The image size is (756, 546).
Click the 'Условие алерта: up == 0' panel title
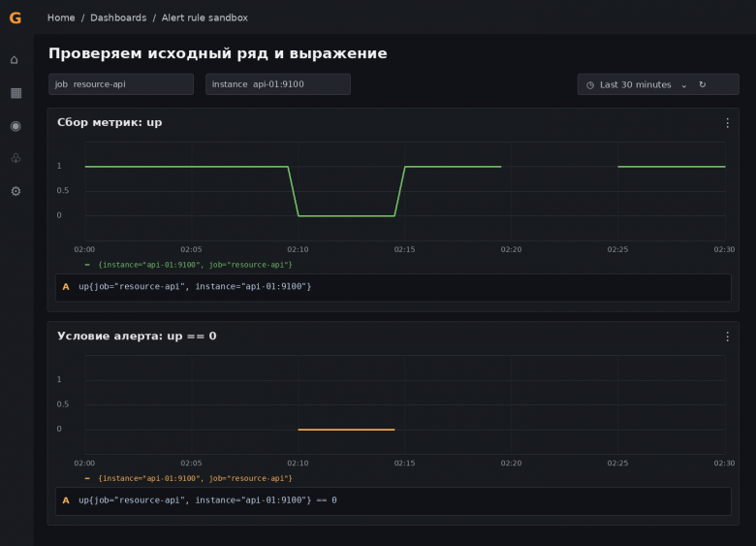pos(137,337)
